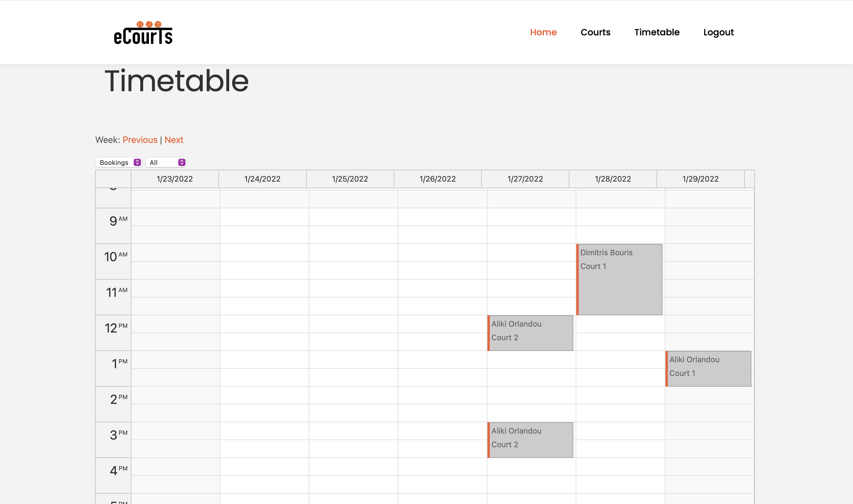Open the Courts page
The width and height of the screenshot is (853, 504).
click(595, 32)
